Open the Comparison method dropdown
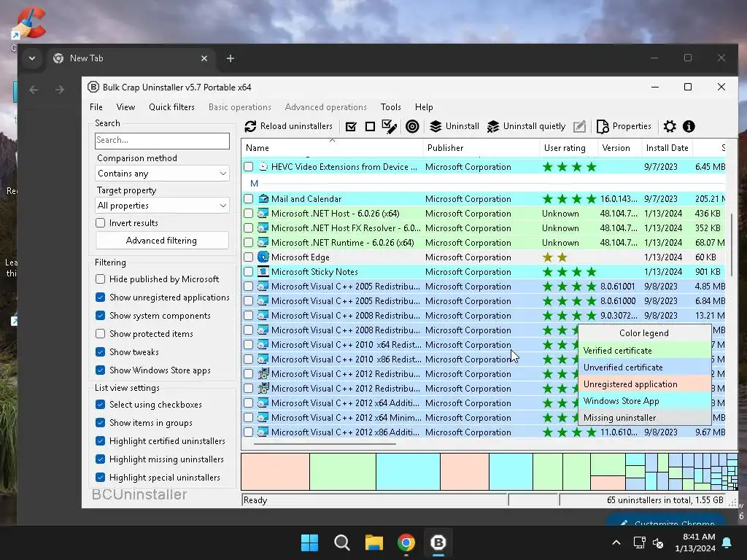 tap(162, 174)
